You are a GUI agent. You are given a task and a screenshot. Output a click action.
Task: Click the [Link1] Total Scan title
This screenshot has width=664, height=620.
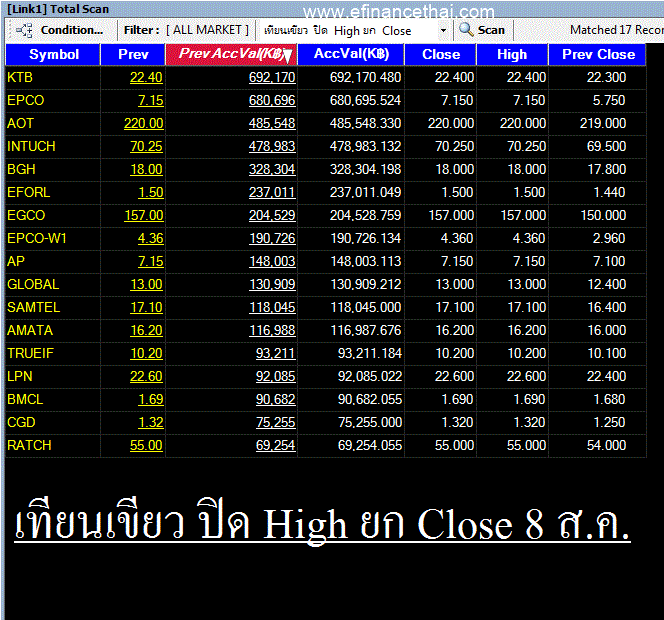[x=58, y=9]
